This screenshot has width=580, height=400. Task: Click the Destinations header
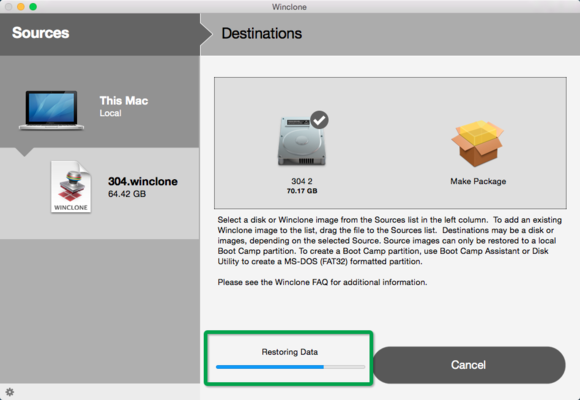coord(262,34)
